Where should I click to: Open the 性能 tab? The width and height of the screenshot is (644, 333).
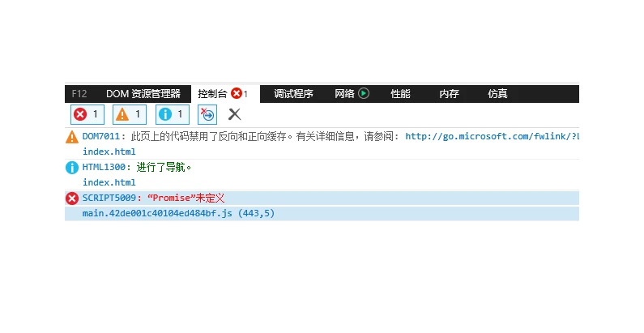coord(400,94)
